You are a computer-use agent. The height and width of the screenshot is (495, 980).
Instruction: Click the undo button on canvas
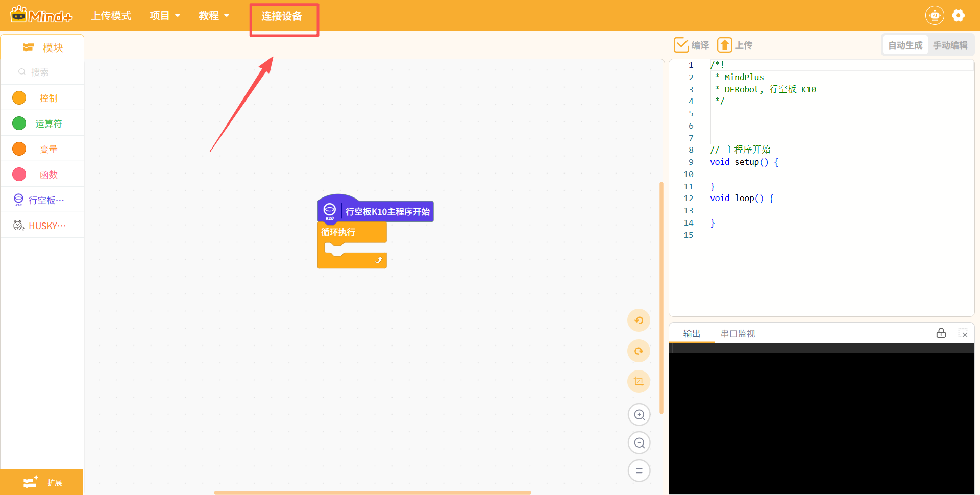[639, 320]
